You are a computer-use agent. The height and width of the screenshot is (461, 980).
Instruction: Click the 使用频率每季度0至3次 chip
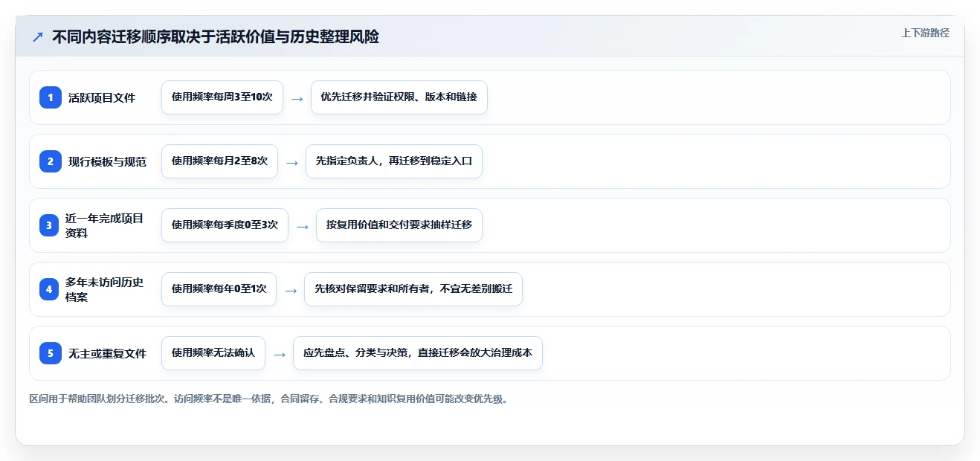click(225, 225)
